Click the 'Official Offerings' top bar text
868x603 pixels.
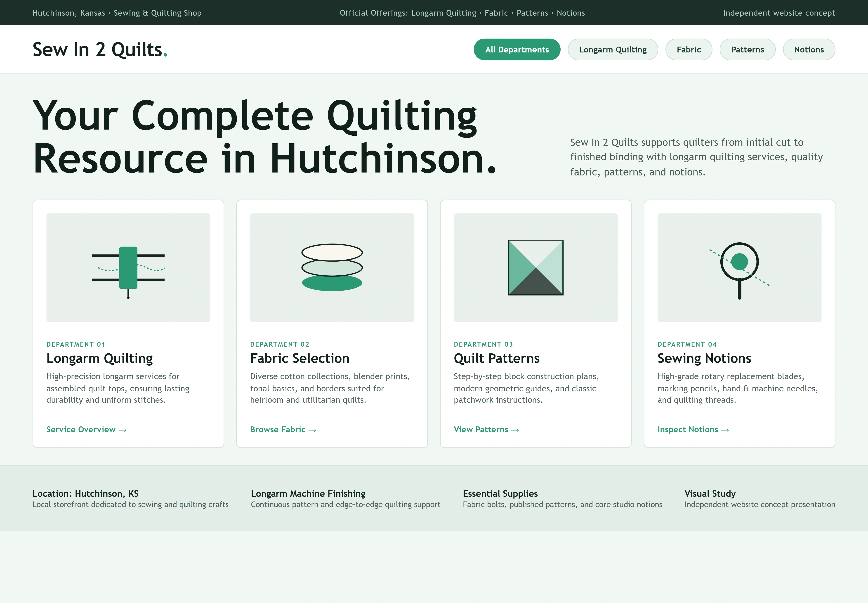[x=462, y=13]
